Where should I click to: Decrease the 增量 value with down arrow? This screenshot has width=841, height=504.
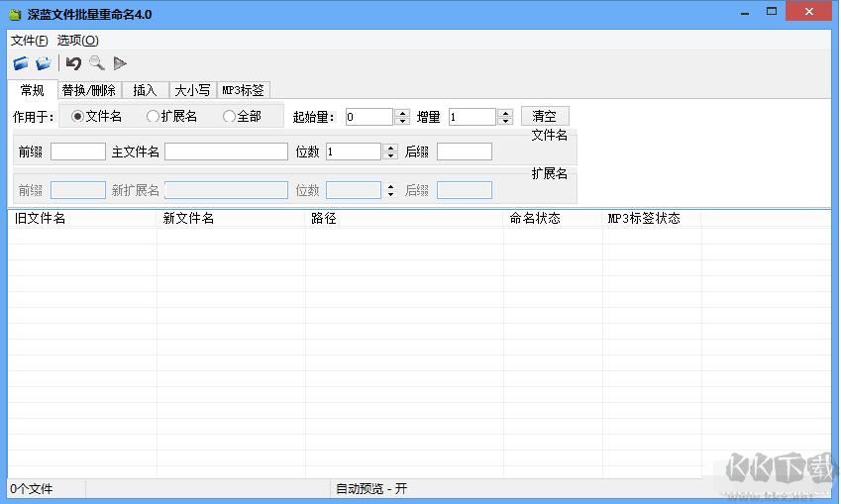505,121
